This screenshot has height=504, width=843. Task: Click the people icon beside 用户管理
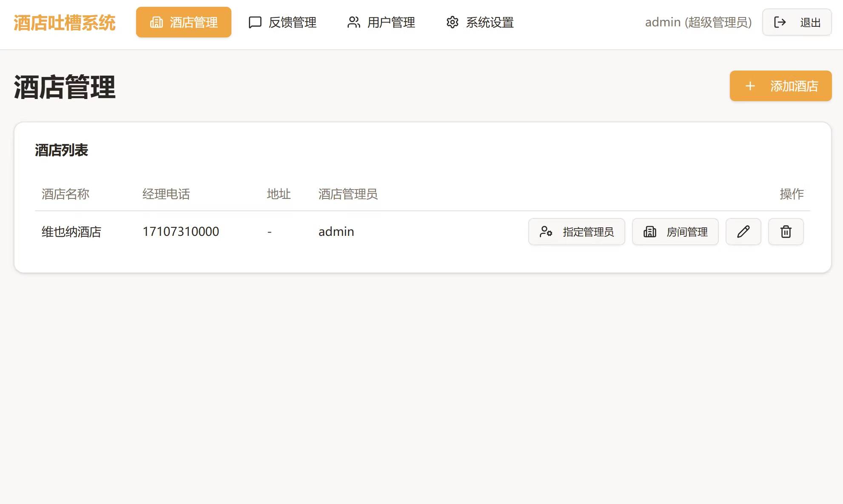[x=353, y=22]
